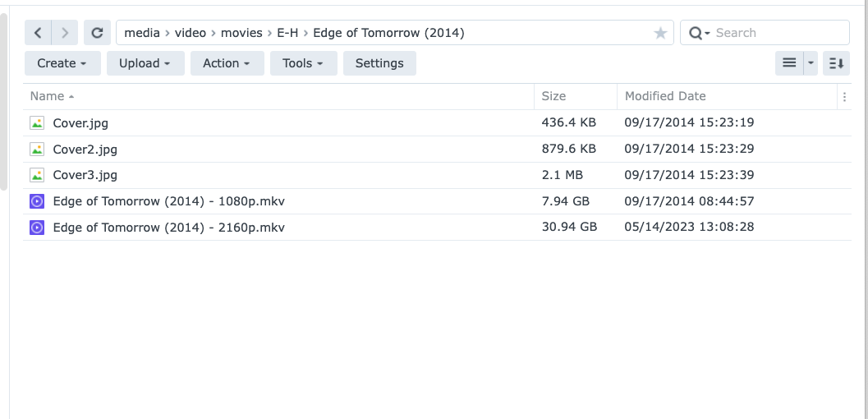868x419 pixels.
Task: Open the Action dropdown menu
Action: 227,63
